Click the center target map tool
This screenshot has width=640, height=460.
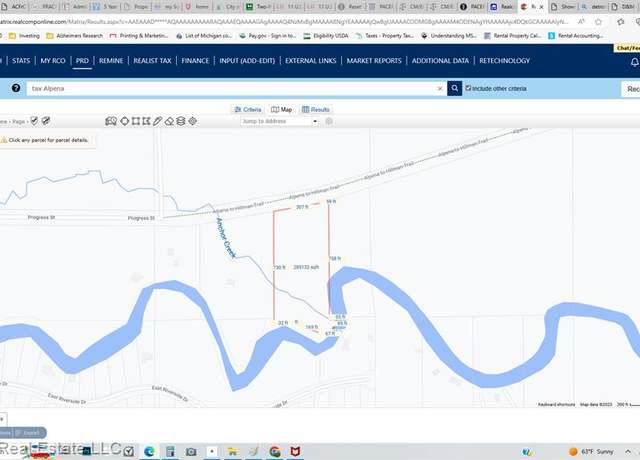(193, 121)
